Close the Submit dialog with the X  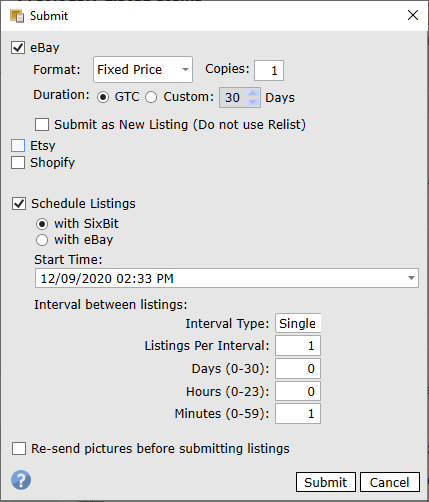pos(413,15)
